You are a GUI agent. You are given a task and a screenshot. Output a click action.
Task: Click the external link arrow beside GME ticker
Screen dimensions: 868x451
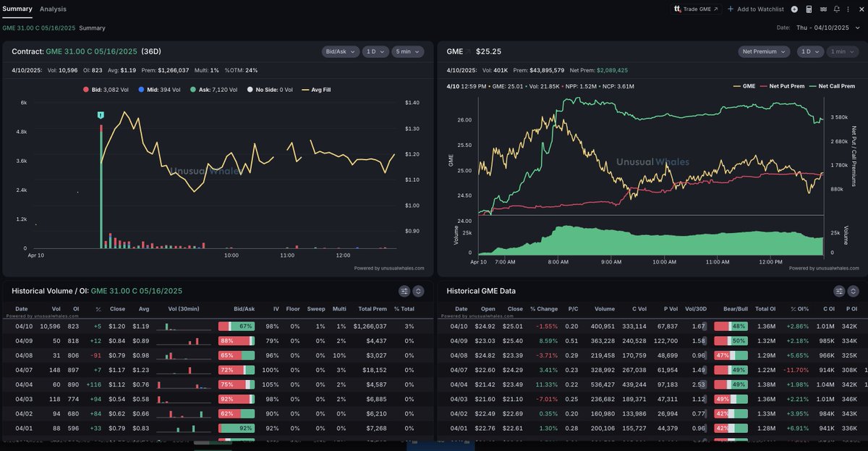[x=467, y=52]
